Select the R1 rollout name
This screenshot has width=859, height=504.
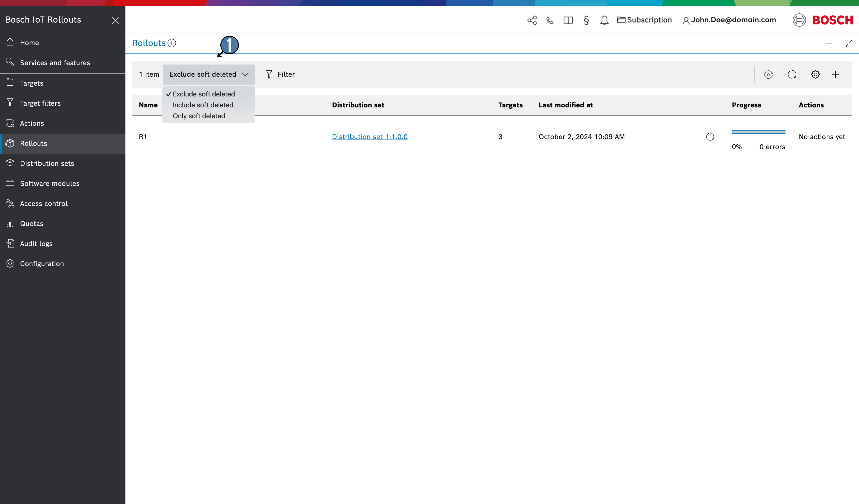pyautogui.click(x=143, y=137)
